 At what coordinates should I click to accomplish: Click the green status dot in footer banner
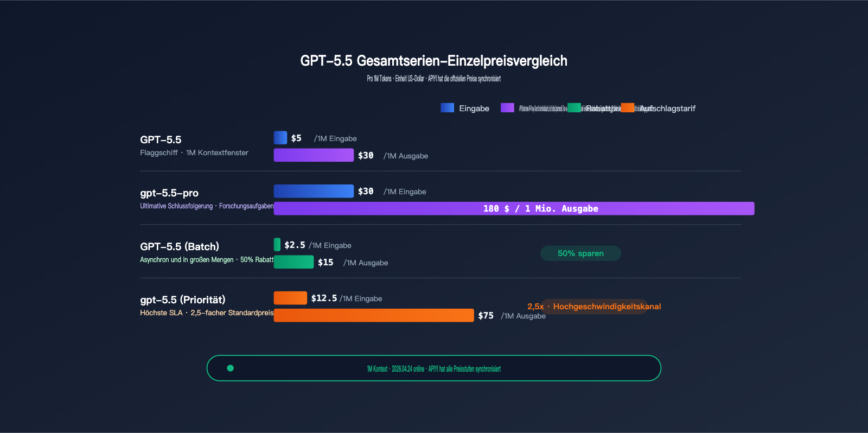click(x=230, y=368)
